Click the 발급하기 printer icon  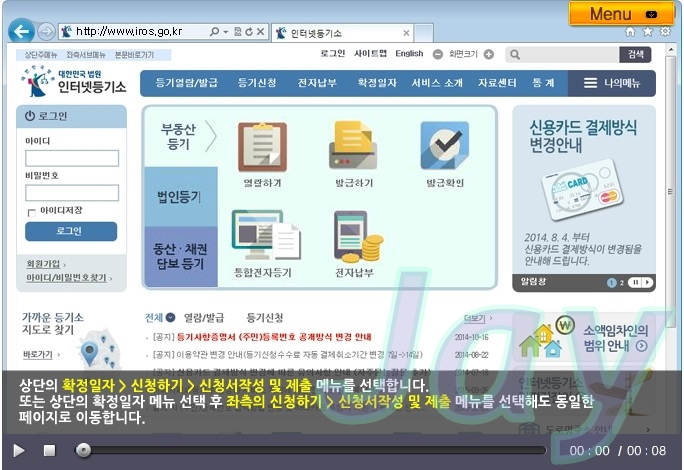pos(352,145)
